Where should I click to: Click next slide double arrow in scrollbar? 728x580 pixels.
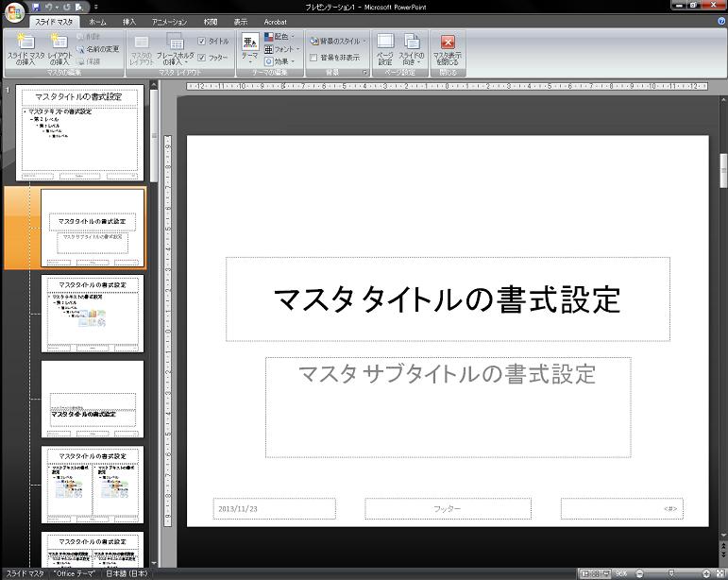coord(723,554)
